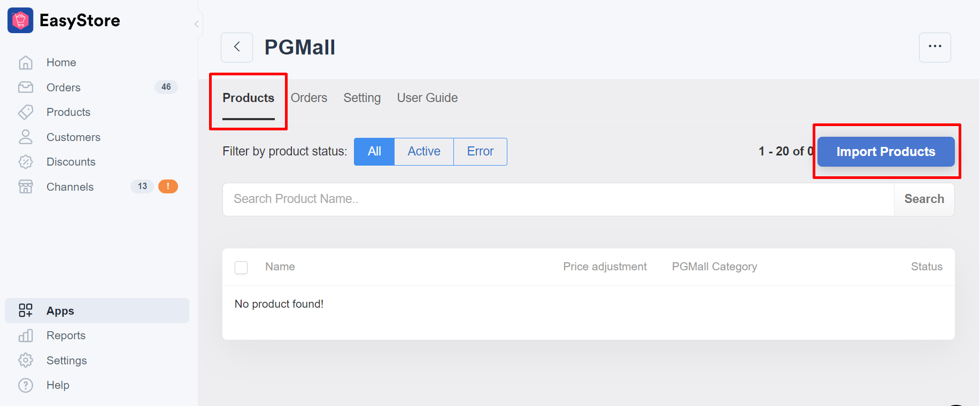Click the Products tag icon in sidebar
Screen dimensions: 980x406
click(x=26, y=112)
